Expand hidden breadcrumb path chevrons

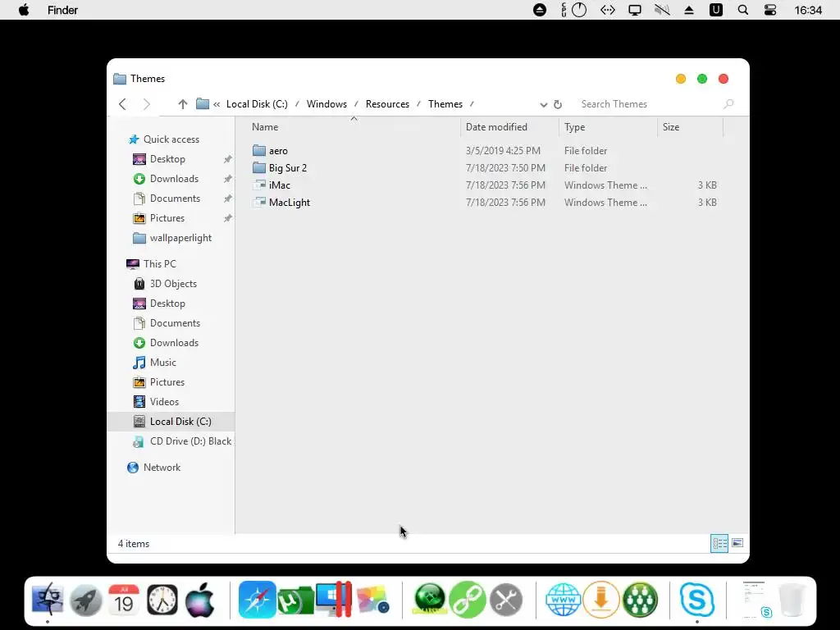(x=217, y=104)
